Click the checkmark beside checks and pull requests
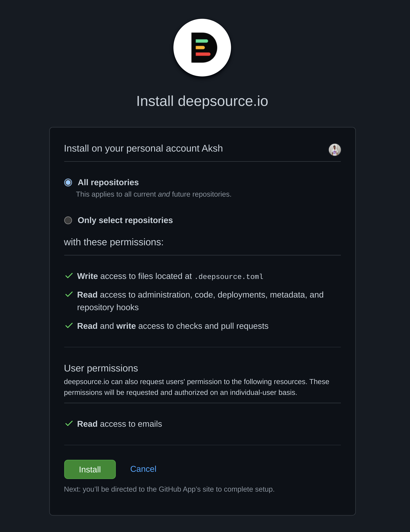Screen dimensions: 410x532 click(69, 326)
